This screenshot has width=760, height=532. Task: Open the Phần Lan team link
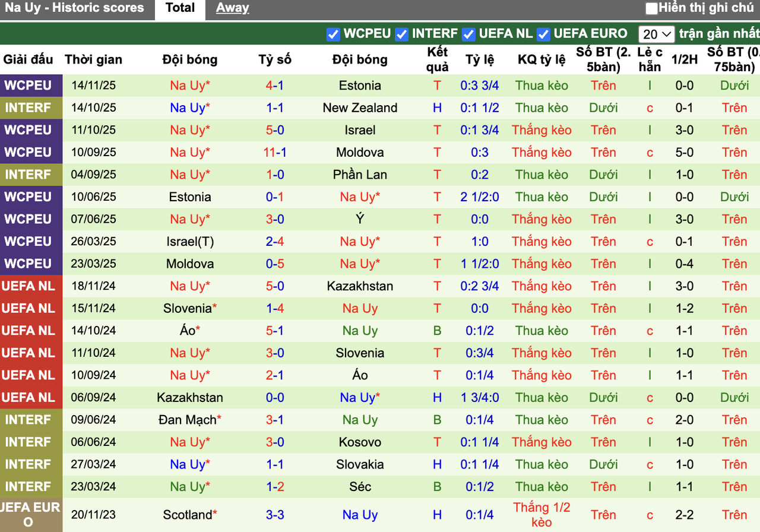click(x=360, y=175)
